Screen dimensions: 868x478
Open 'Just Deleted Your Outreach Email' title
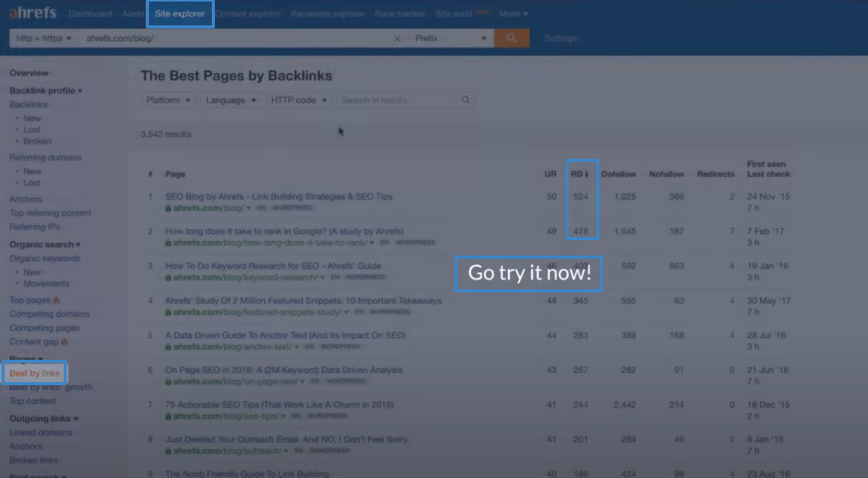(x=287, y=440)
